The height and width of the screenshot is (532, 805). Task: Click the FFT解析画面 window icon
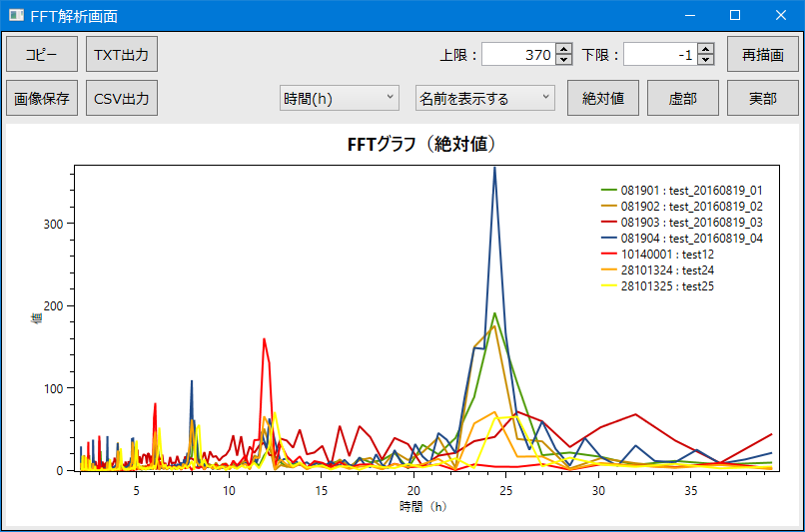(x=16, y=15)
